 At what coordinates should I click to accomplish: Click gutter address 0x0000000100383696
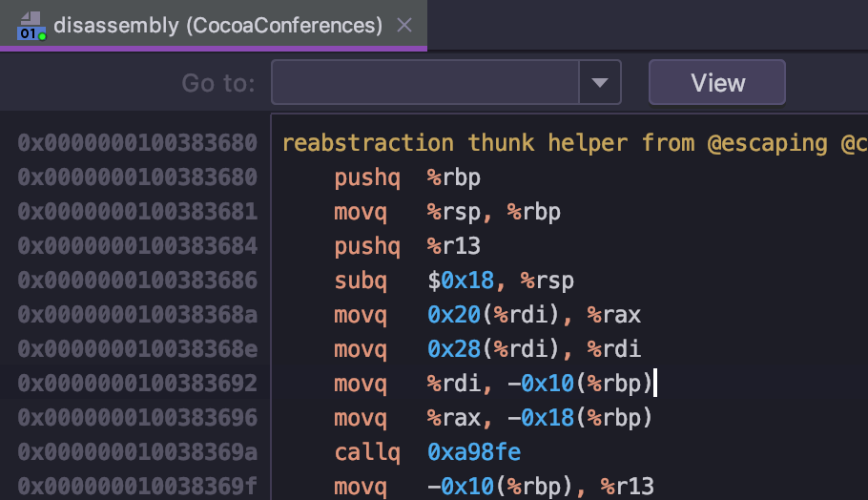(137, 418)
